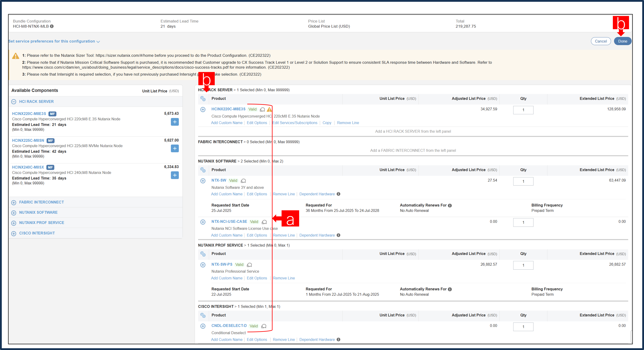This screenshot has height=350, width=644.
Task: Click the warning triangle icon beside HCINX220C-M8E3S
Action: (269, 109)
